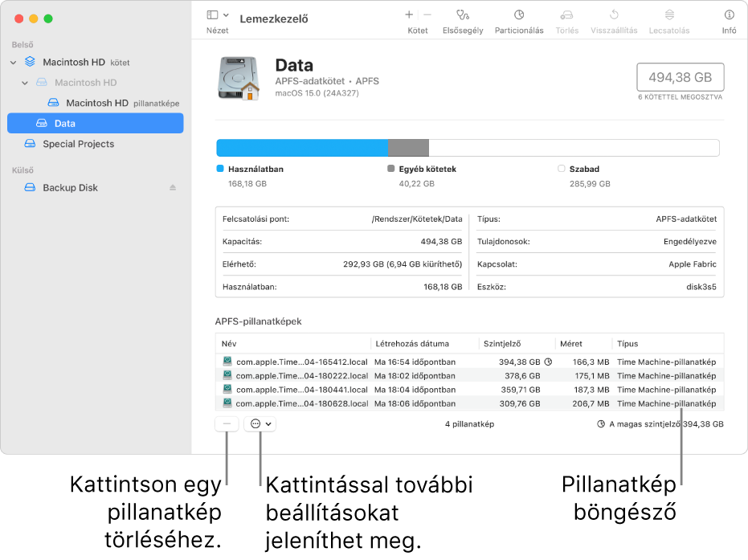
Task: Sort snapshots by Méret column
Action: 583,343
